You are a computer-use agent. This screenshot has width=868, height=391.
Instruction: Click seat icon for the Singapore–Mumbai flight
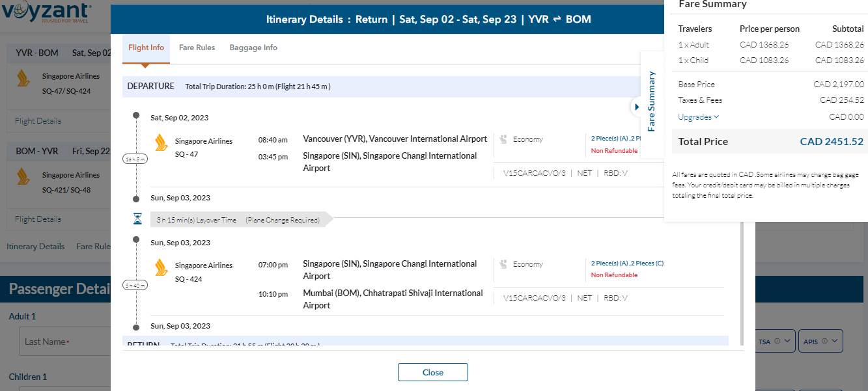503,264
